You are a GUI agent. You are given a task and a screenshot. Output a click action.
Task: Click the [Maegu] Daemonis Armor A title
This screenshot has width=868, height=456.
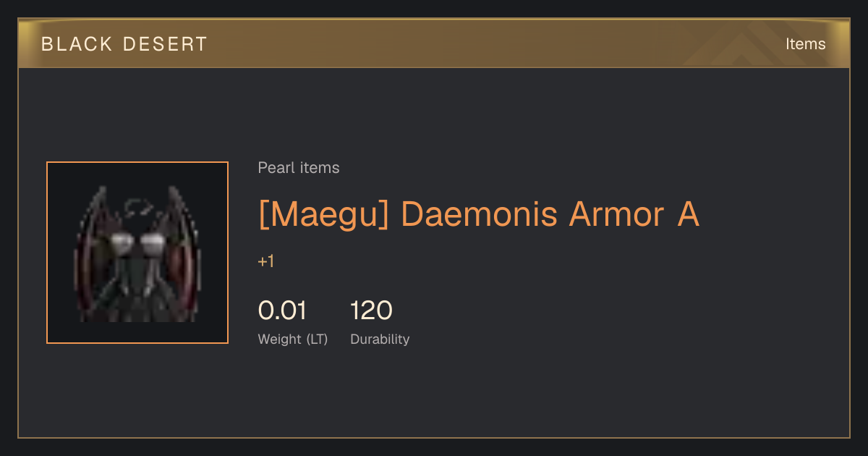479,214
